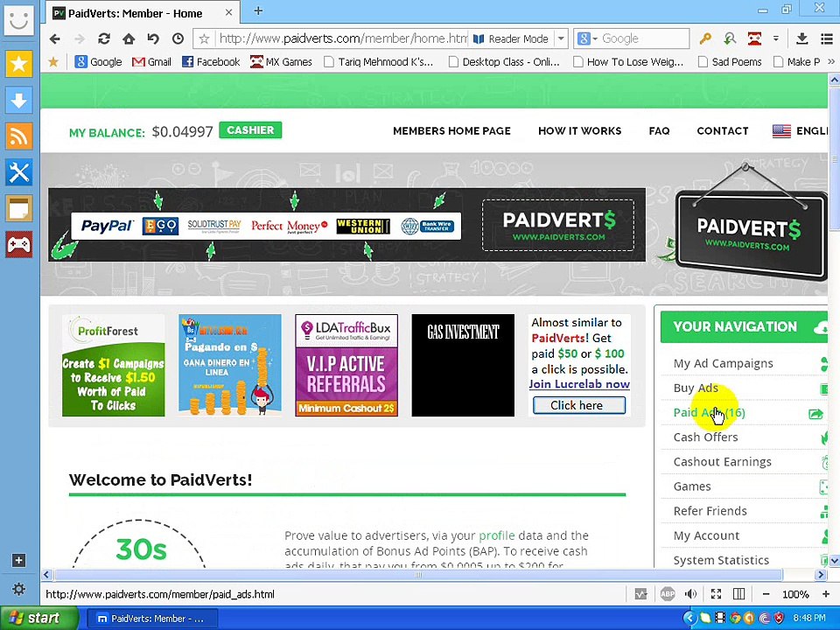
Task: Open the toolbar extras dropdown arrow
Action: coord(776,38)
